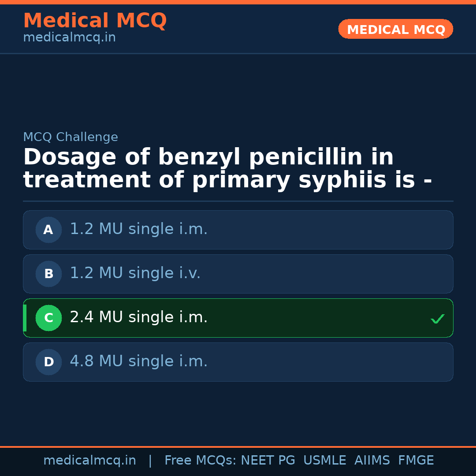476x476 pixels.
Task: Click green highlight bar beside option C
Action: 25,318
